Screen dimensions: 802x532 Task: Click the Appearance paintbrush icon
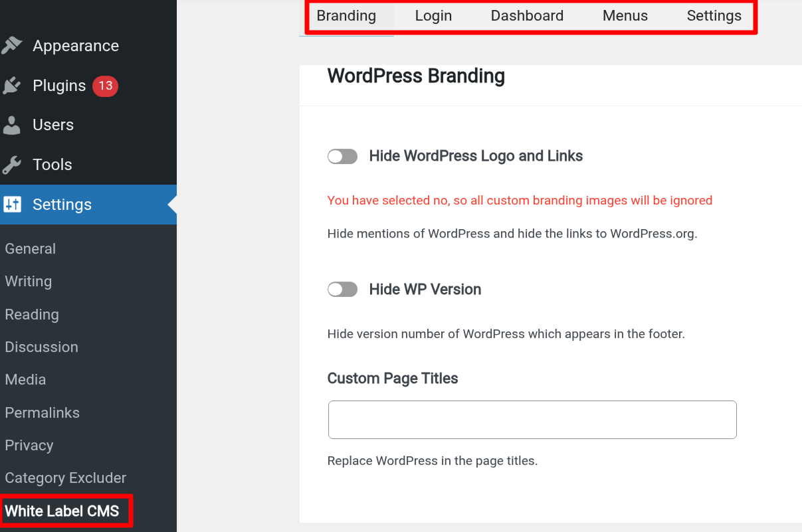[x=12, y=46]
